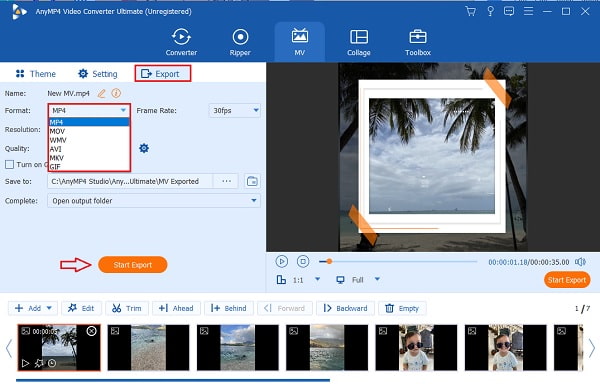Select the second shoreline clip thumbnail

(x=148, y=348)
